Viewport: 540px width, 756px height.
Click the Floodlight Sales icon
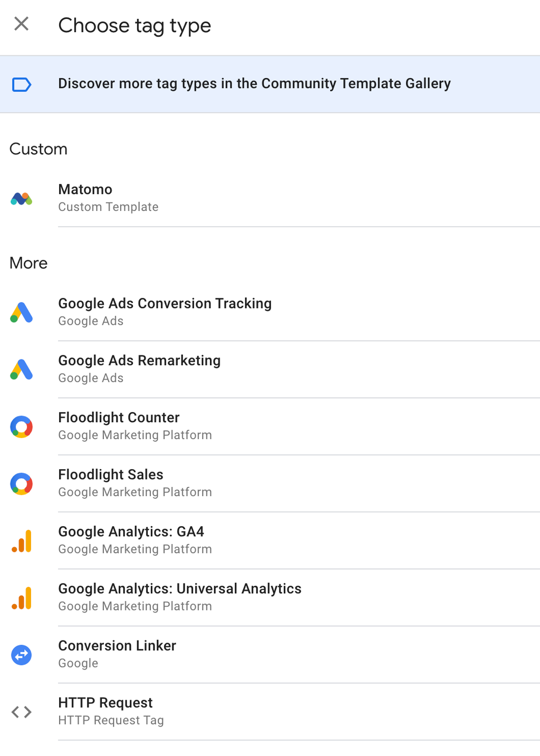[22, 483]
